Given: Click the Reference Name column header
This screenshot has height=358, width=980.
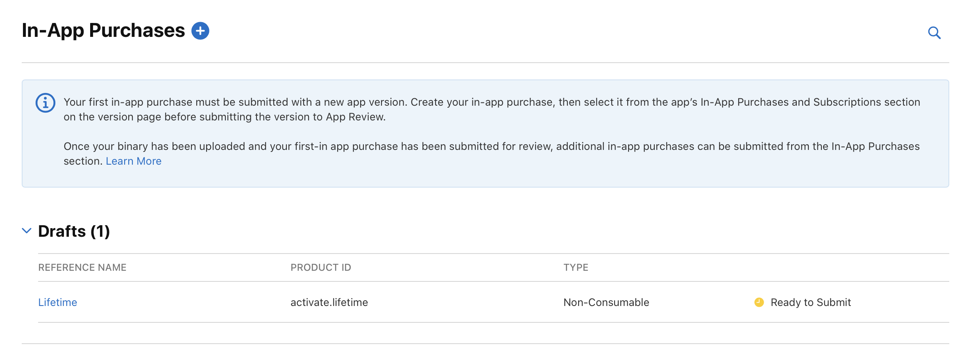Looking at the screenshot, I should 82,267.
